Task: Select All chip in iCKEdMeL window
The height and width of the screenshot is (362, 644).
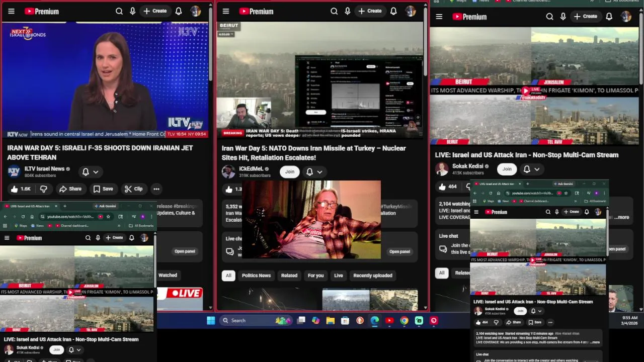Action: tap(228, 276)
